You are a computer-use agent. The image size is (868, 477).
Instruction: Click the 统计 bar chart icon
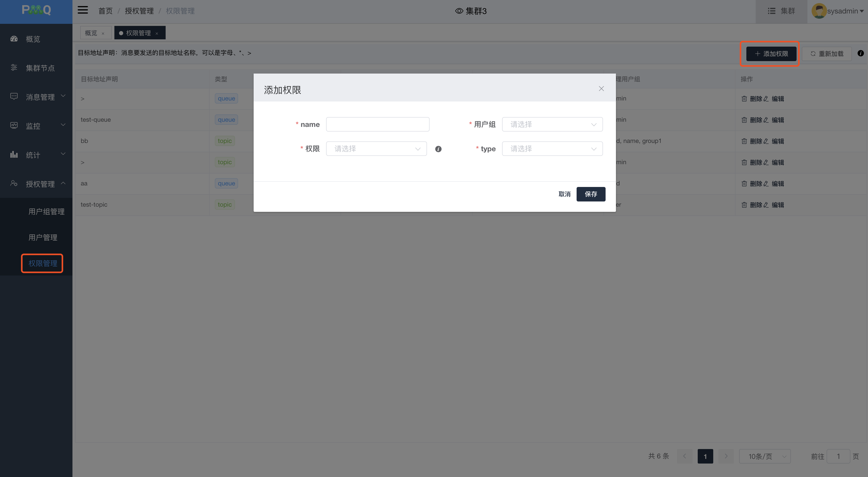pyautogui.click(x=14, y=155)
